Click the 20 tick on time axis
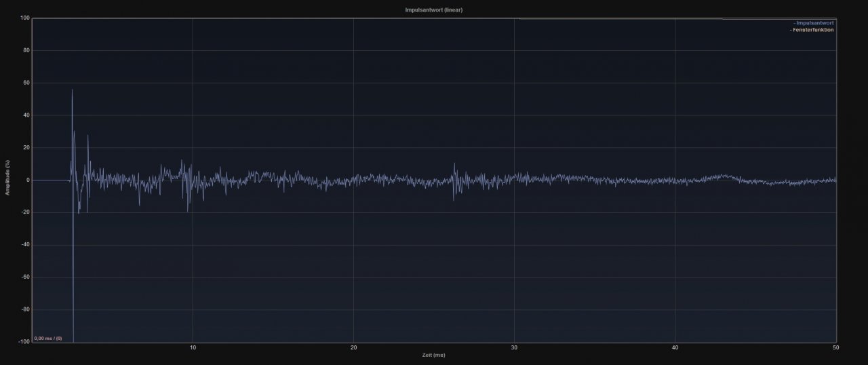The image size is (868, 365). pyautogui.click(x=353, y=348)
